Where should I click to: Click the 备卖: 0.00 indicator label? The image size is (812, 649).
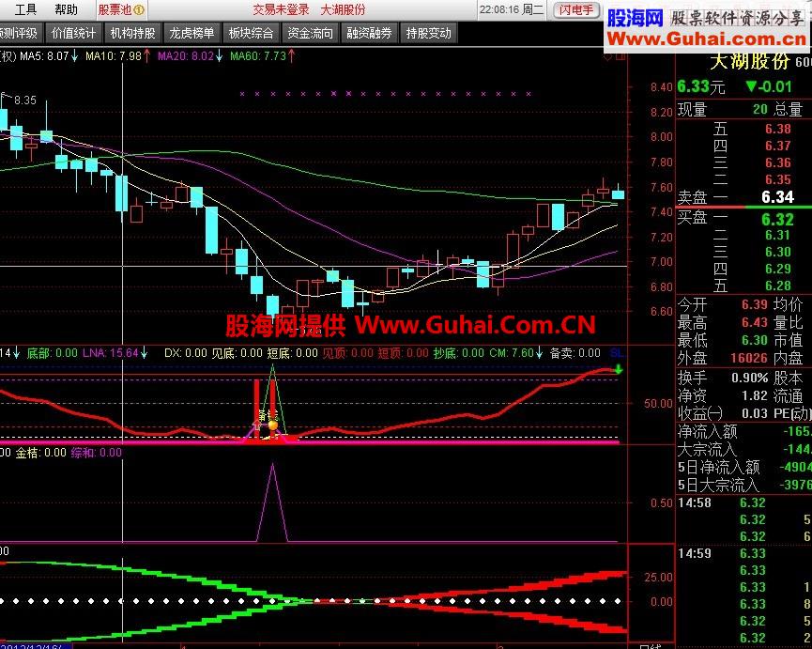coord(575,353)
